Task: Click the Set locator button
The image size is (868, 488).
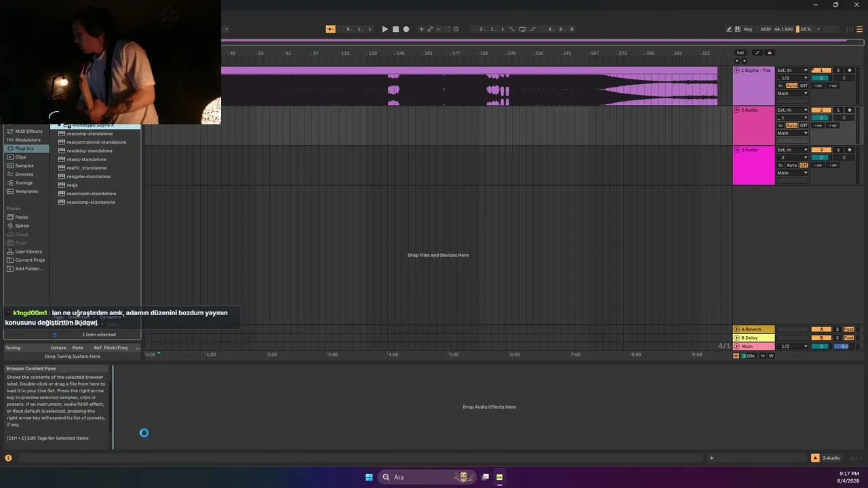Action: [741, 52]
